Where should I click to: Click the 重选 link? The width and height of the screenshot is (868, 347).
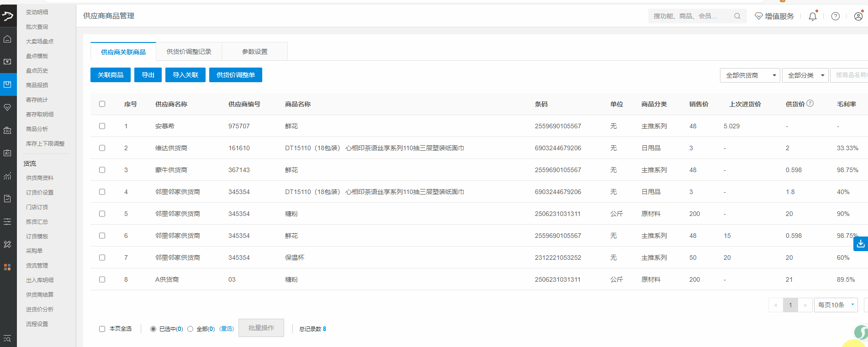coord(227,329)
